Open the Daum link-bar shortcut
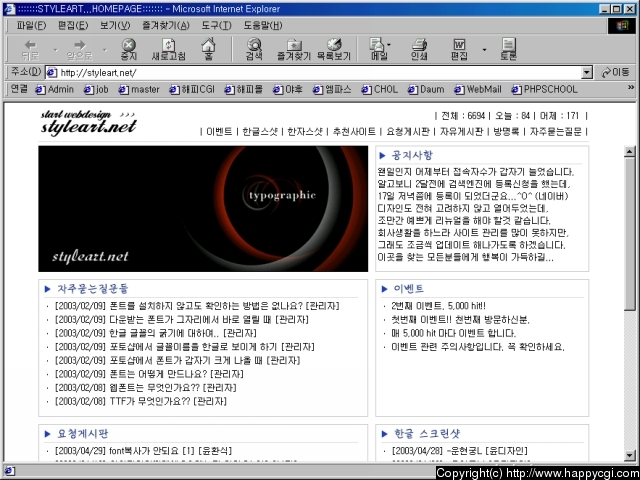 (x=426, y=89)
